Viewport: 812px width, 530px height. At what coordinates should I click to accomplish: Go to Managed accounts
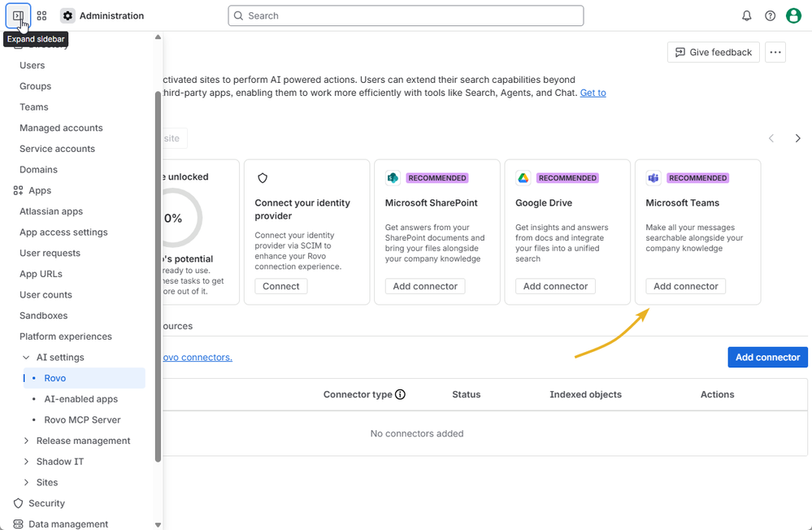pyautogui.click(x=61, y=128)
